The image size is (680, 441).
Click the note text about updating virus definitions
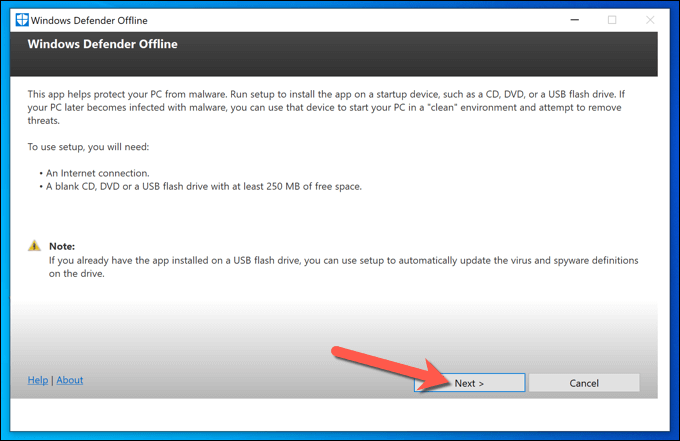point(343,267)
